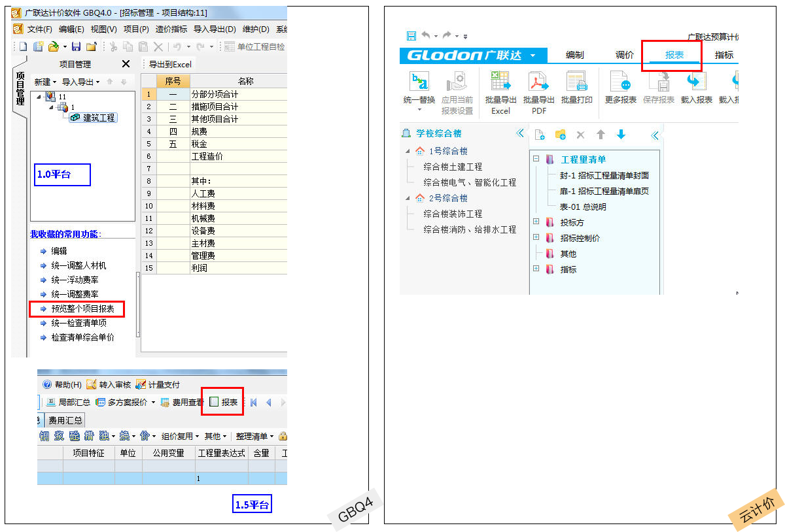Select 建筑工程 in the project tree

[x=98, y=118]
